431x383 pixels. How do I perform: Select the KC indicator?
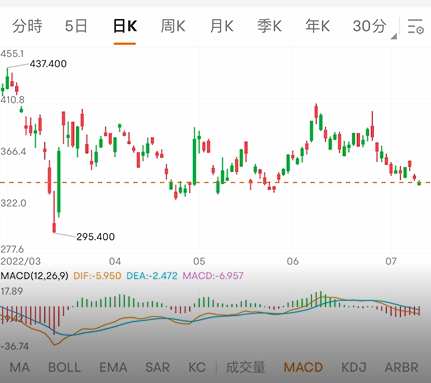(x=197, y=367)
